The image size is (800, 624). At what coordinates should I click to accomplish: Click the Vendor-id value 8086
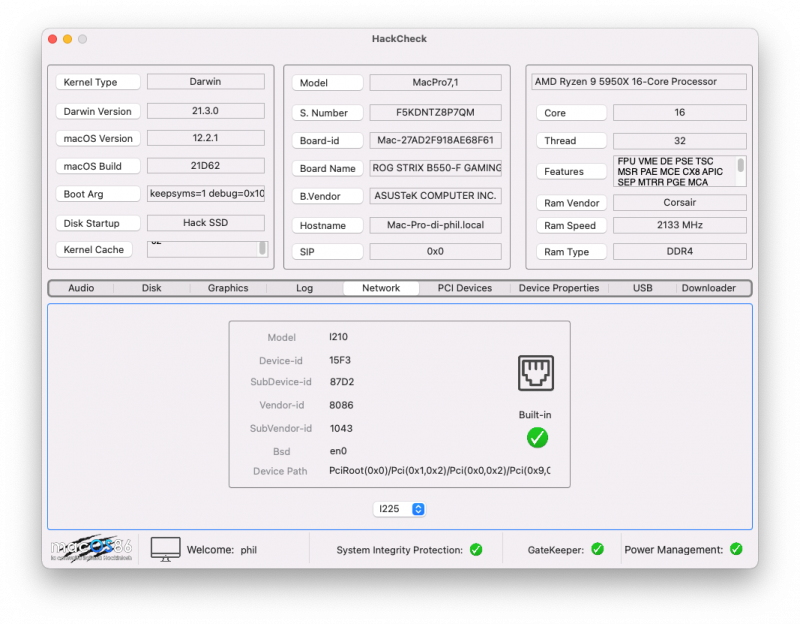[x=341, y=405]
